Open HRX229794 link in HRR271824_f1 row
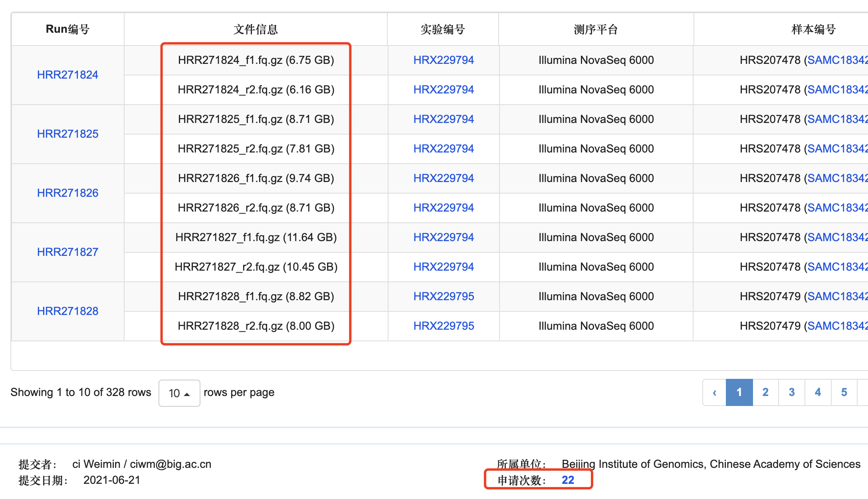This screenshot has height=499, width=868. [x=444, y=60]
